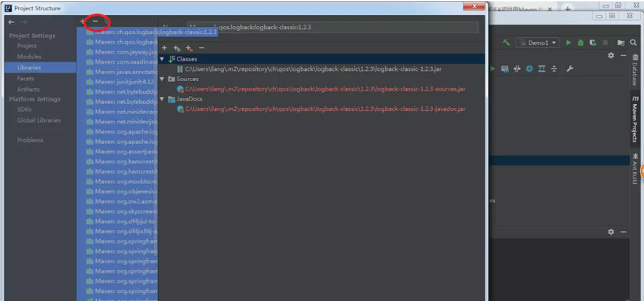644x301 pixels.
Task: Collapse the JavaDocs node
Action: (163, 99)
